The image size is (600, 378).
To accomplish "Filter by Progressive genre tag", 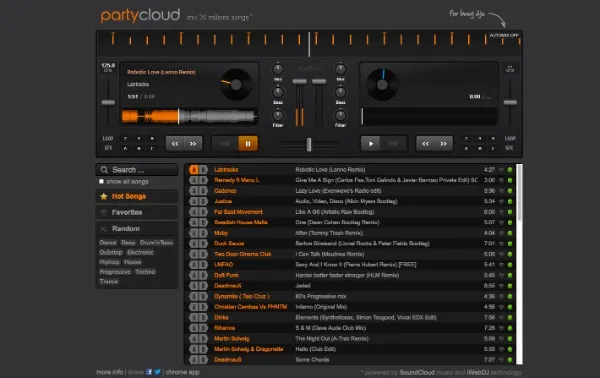I will 115,272.
